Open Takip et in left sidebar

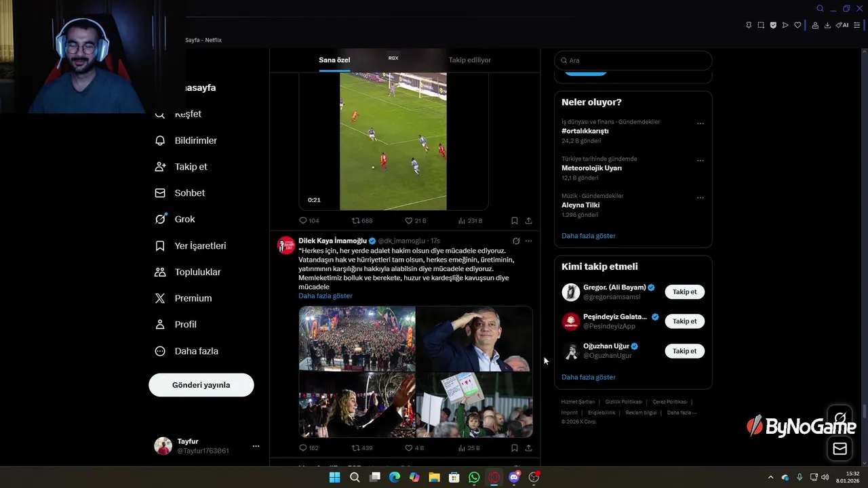point(181,167)
